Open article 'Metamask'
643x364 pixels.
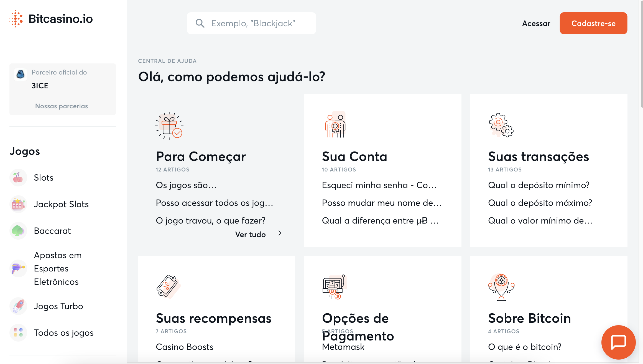click(x=343, y=347)
